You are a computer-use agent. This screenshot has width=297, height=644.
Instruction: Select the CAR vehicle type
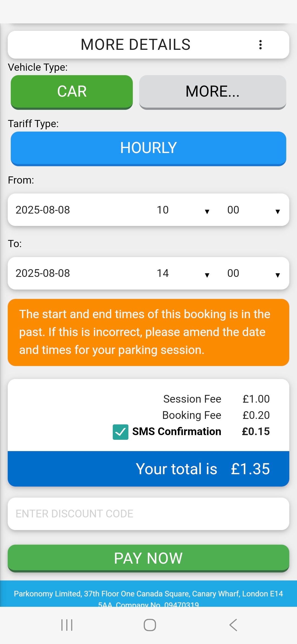click(x=72, y=92)
